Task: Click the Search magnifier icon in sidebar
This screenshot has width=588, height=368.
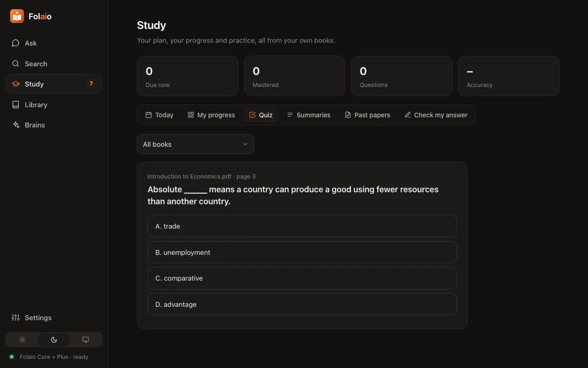Action: (x=16, y=63)
